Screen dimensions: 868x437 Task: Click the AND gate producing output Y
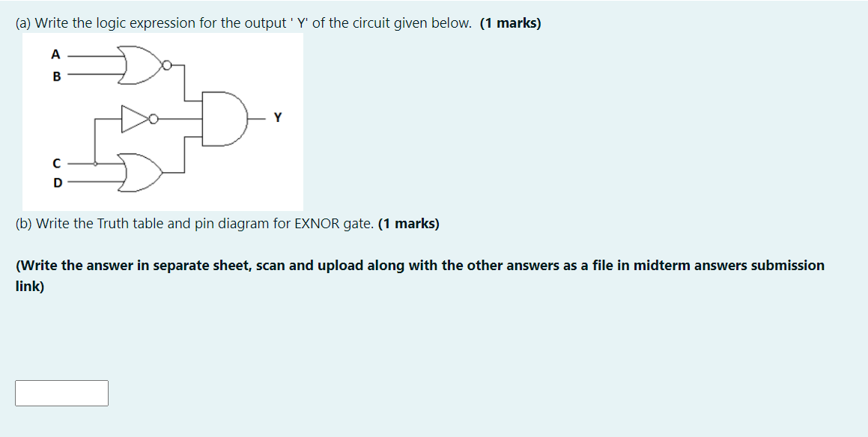click(221, 118)
